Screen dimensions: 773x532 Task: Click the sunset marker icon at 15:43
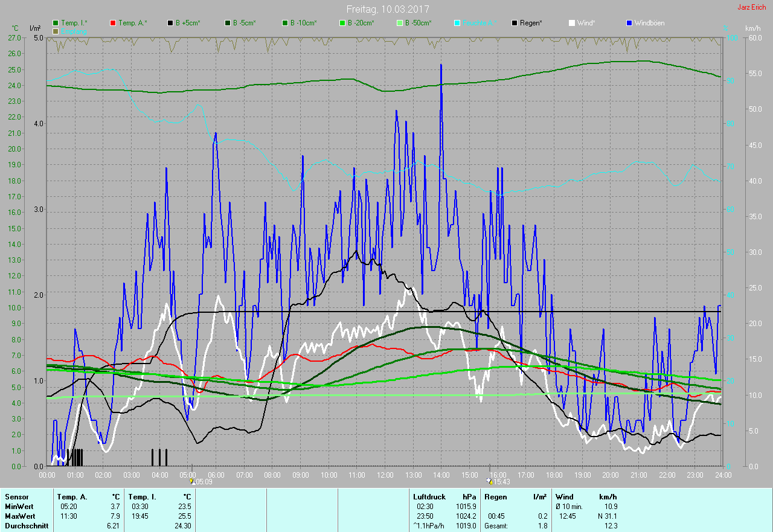click(489, 481)
